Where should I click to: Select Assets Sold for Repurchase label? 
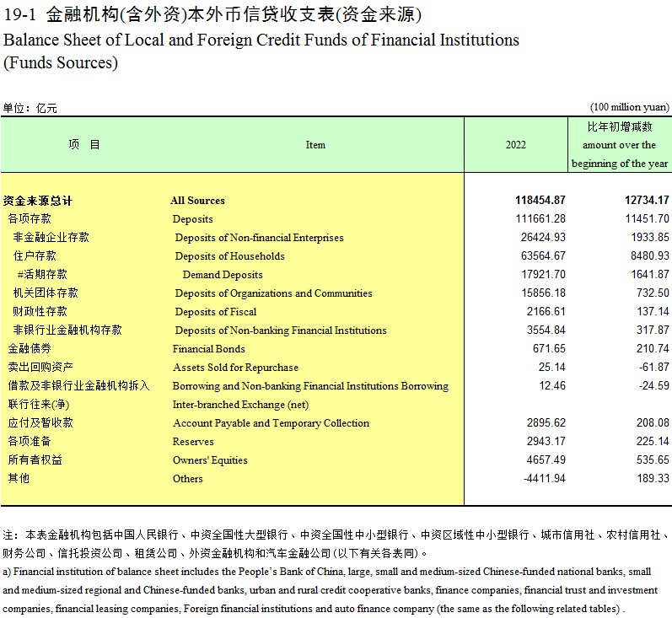[x=235, y=368]
